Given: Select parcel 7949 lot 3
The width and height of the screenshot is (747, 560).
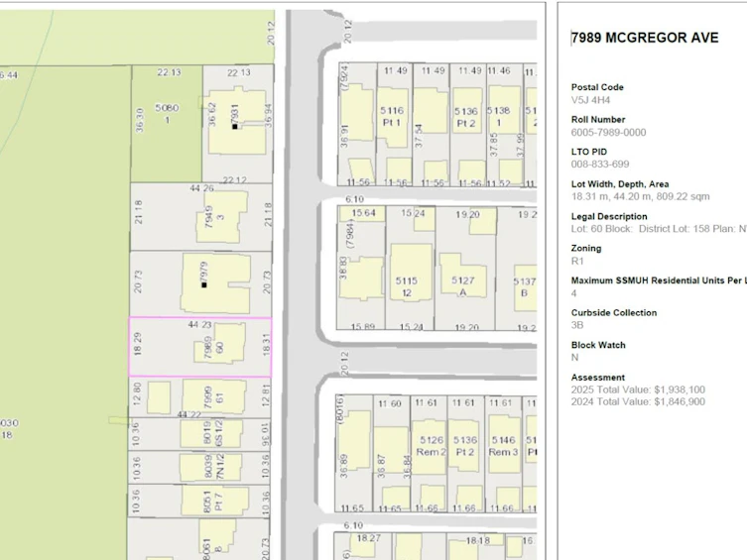Looking at the screenshot, I should pyautogui.click(x=200, y=217).
